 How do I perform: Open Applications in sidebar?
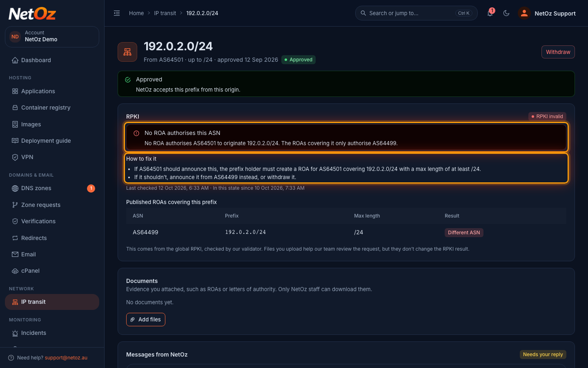(52, 91)
